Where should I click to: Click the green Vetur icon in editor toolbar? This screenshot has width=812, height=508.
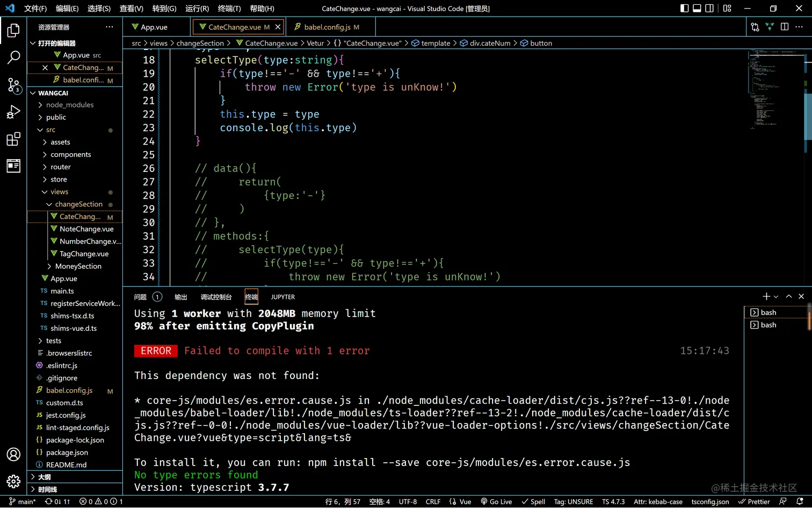(x=770, y=27)
